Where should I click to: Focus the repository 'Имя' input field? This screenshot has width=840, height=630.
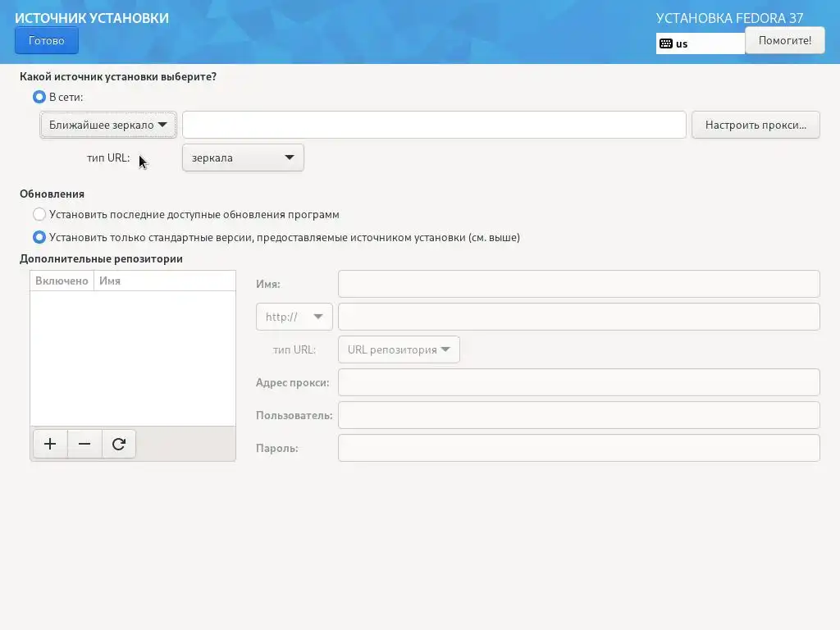579,284
